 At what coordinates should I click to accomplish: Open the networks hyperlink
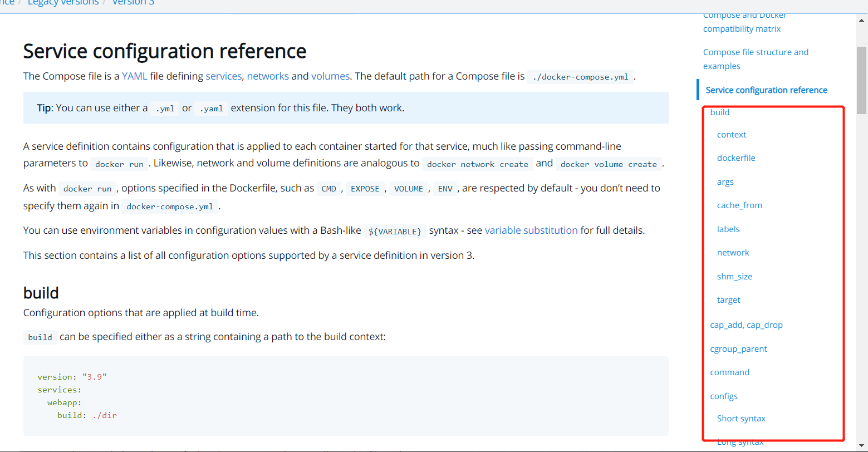click(268, 76)
